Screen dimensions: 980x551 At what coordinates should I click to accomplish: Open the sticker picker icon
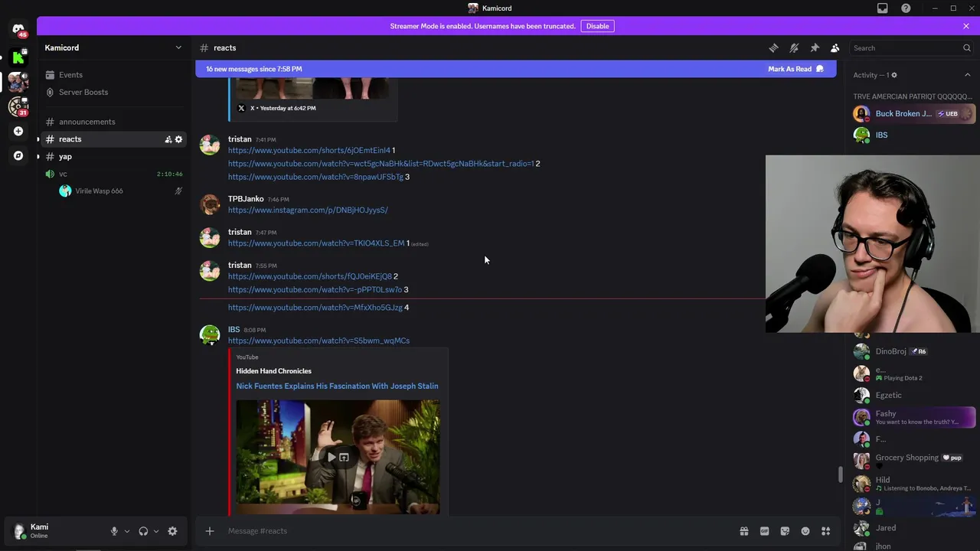point(785,531)
